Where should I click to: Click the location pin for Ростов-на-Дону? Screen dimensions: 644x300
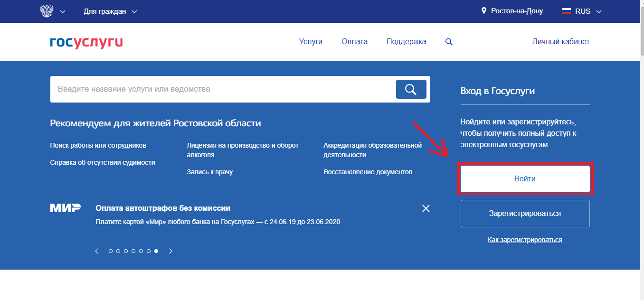484,11
